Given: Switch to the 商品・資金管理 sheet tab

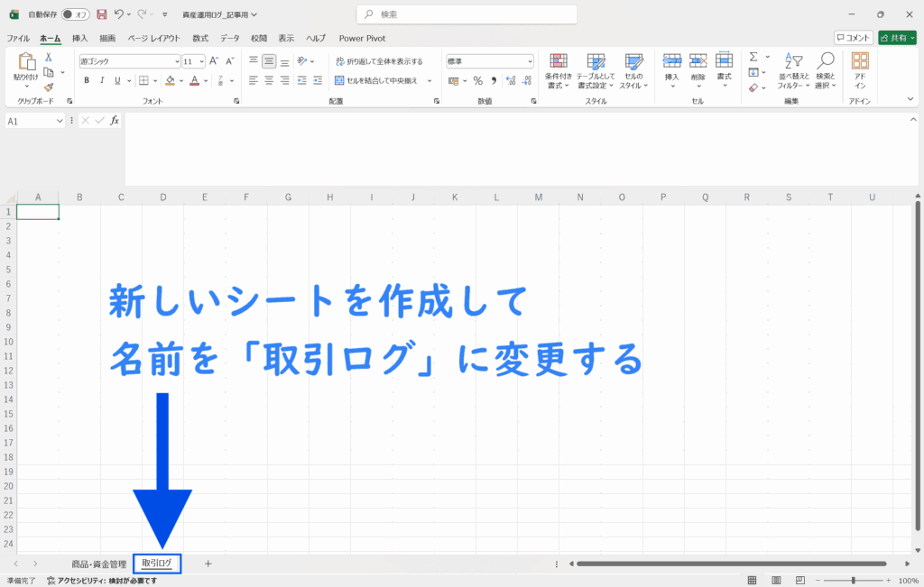Looking at the screenshot, I should tap(99, 564).
